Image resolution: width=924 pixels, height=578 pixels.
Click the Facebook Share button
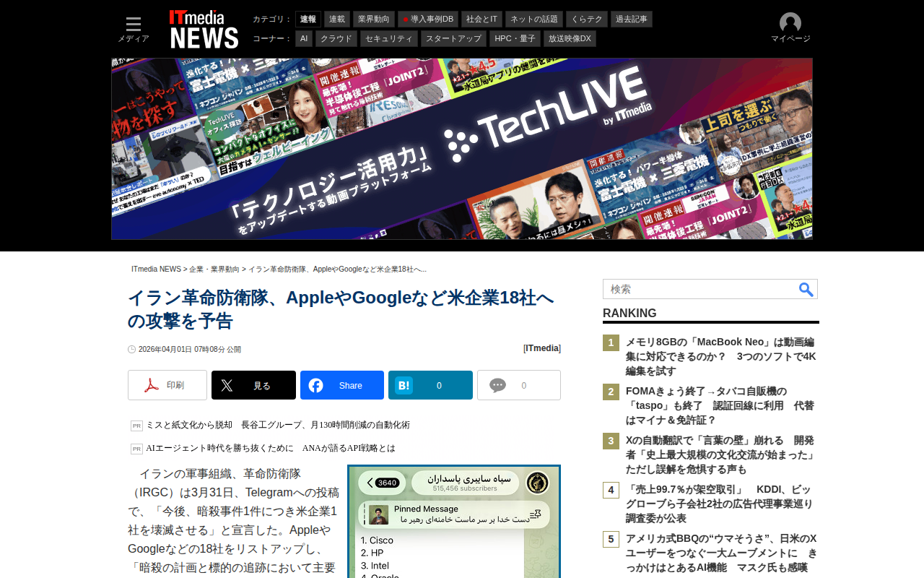[342, 385]
